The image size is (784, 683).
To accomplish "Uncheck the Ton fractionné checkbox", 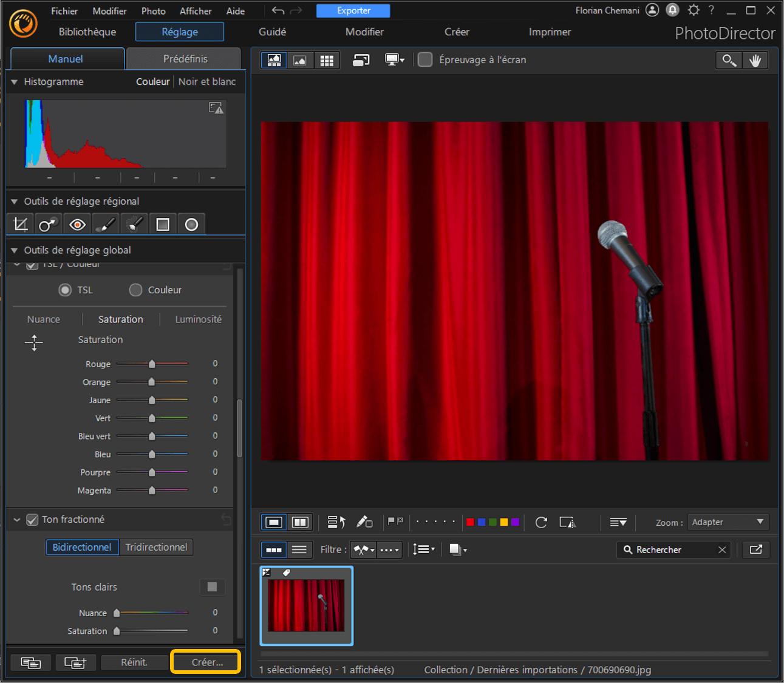I will point(33,520).
